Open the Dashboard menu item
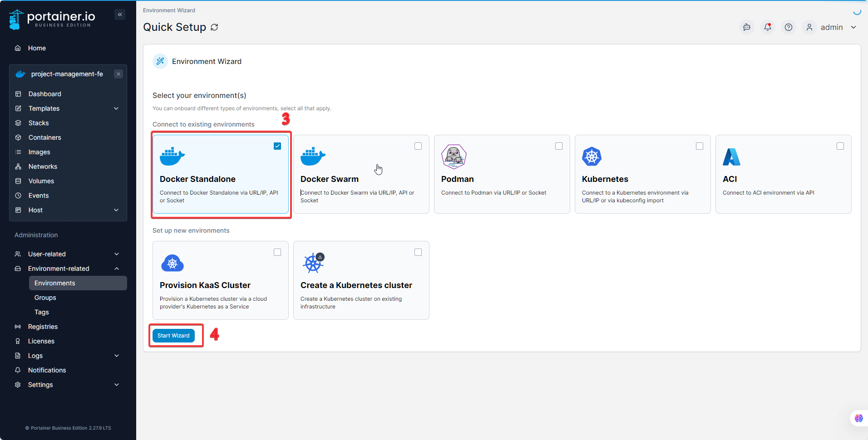868x440 pixels. tap(68, 94)
